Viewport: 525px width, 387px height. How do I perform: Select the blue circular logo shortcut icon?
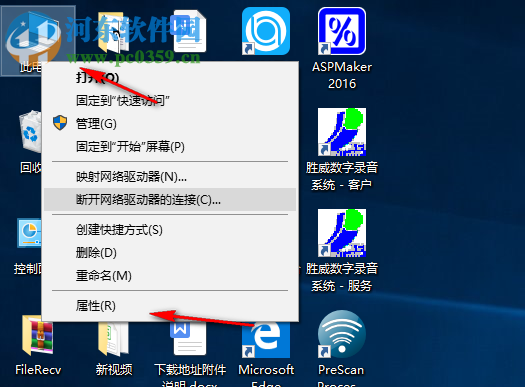click(266, 31)
